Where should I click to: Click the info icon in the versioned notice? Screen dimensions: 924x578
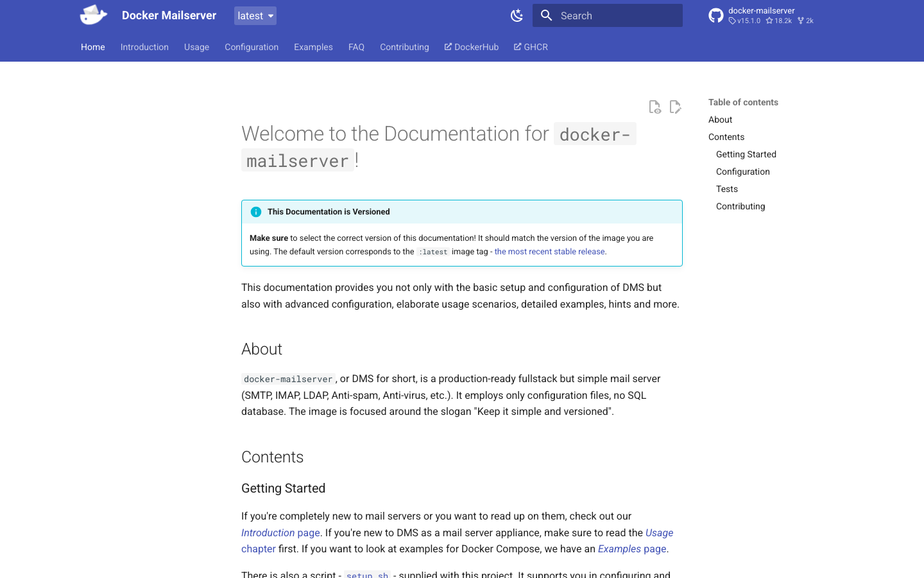[x=255, y=211]
